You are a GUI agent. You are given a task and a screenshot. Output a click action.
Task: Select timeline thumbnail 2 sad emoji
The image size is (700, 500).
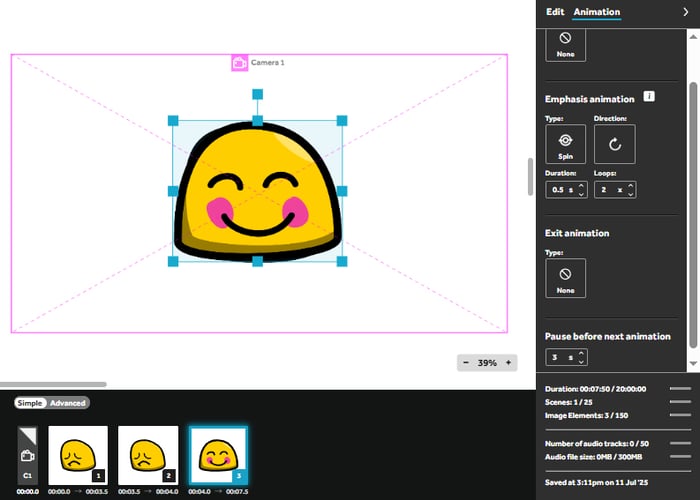pos(148,455)
